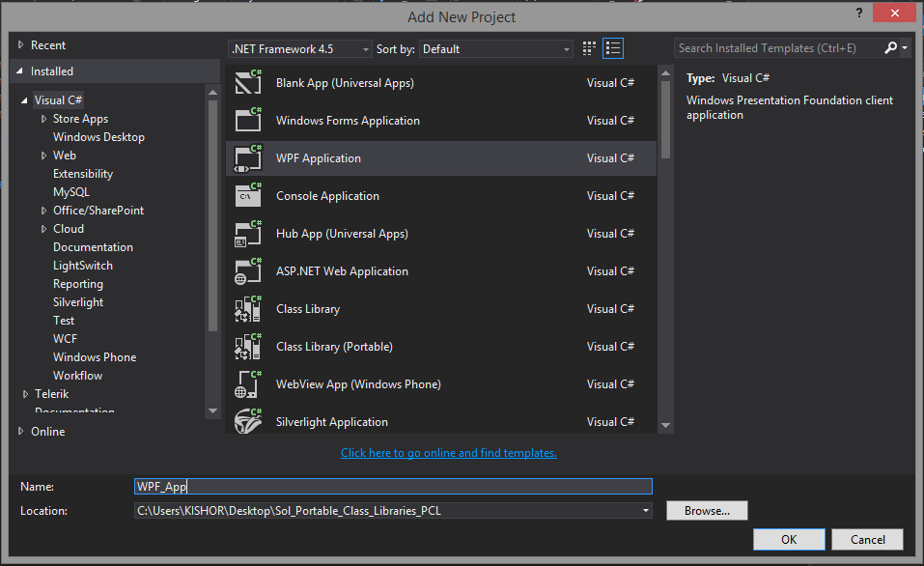The height and width of the screenshot is (566, 924).
Task: Select Windows Desktop in the tree
Action: [98, 137]
